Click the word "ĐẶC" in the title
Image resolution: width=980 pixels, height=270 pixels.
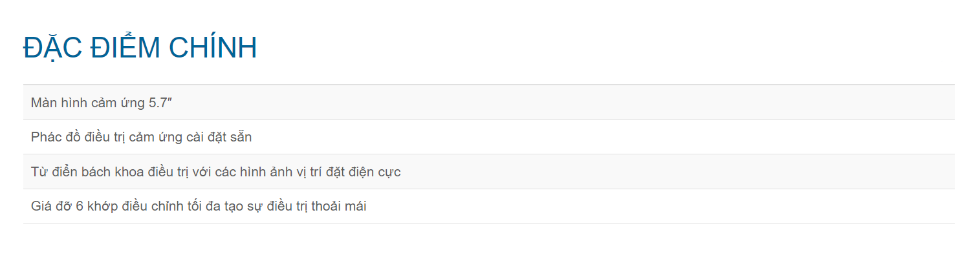click(51, 48)
